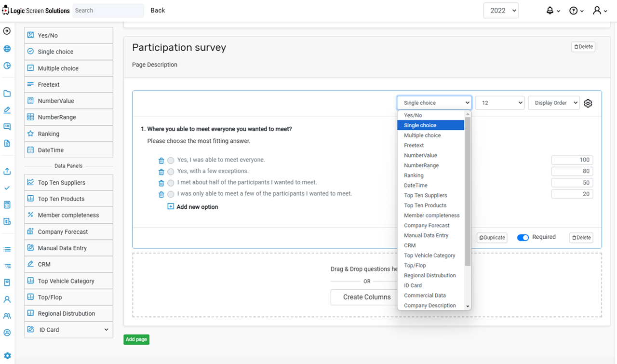Click the Search field
Viewport: 617px width, 364px height.
click(108, 11)
